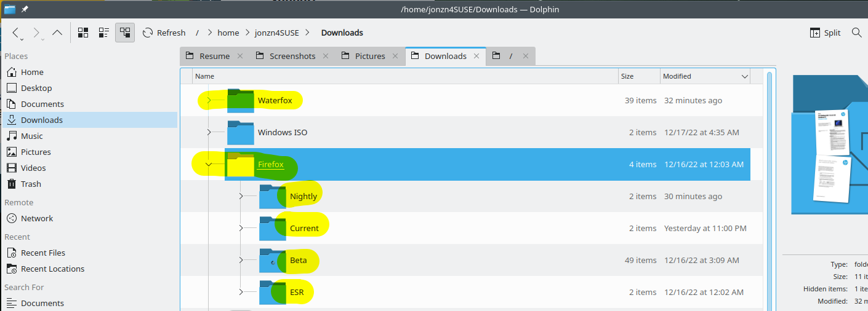The width and height of the screenshot is (868, 311).
Task: Click 'Downloads' in breadcrumb path
Action: tap(342, 33)
